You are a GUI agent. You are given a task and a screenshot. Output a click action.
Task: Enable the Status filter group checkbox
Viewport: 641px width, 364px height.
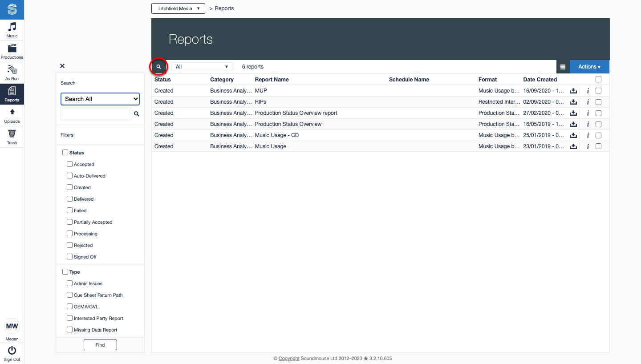(65, 153)
